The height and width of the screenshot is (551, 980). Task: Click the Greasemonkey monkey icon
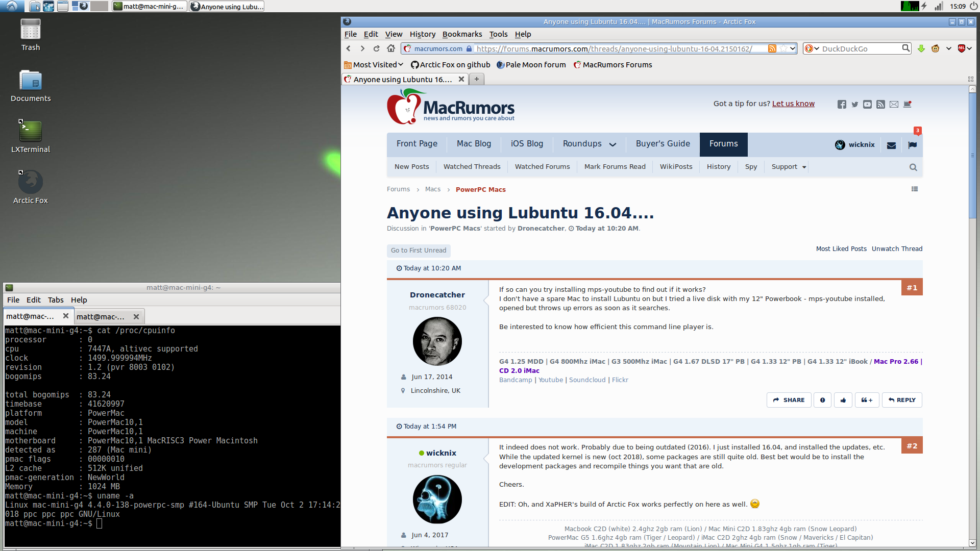[x=936, y=48]
